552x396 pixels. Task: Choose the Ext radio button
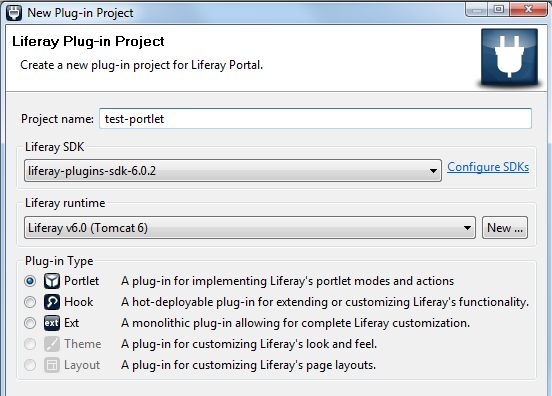30,323
